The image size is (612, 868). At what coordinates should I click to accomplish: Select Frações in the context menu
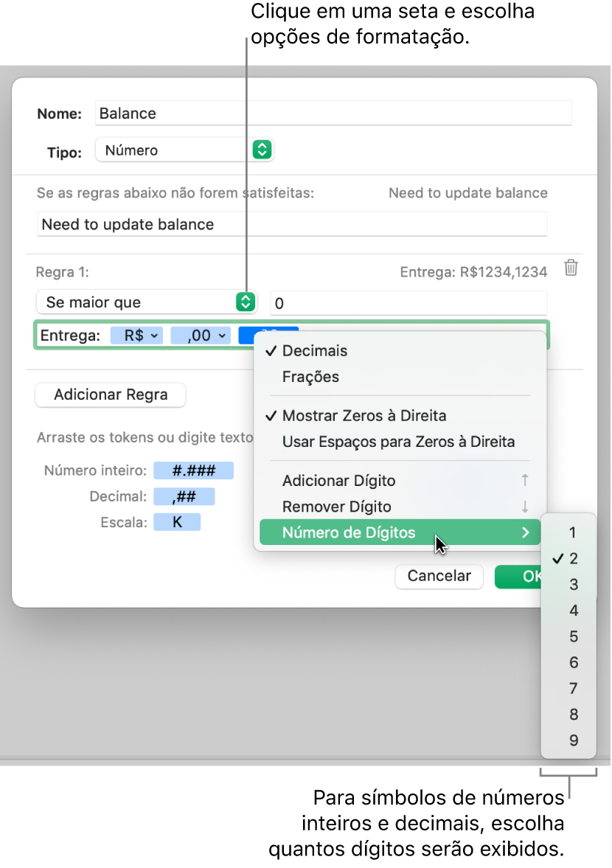(x=400, y=376)
